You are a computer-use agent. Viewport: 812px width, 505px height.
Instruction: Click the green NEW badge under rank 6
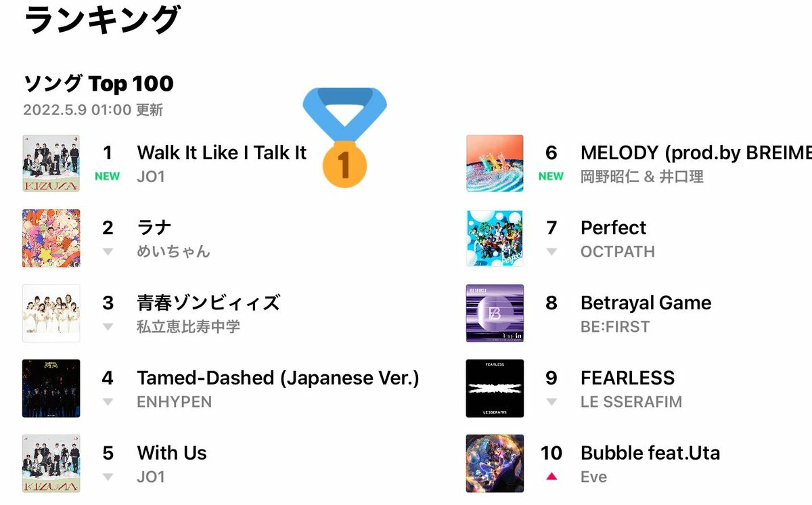point(551,176)
